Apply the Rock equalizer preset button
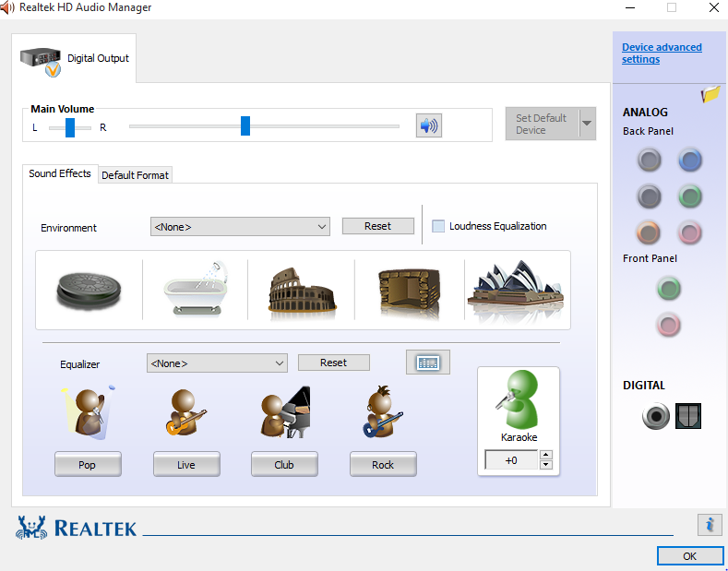Image resolution: width=728 pixels, height=571 pixels. (x=383, y=464)
